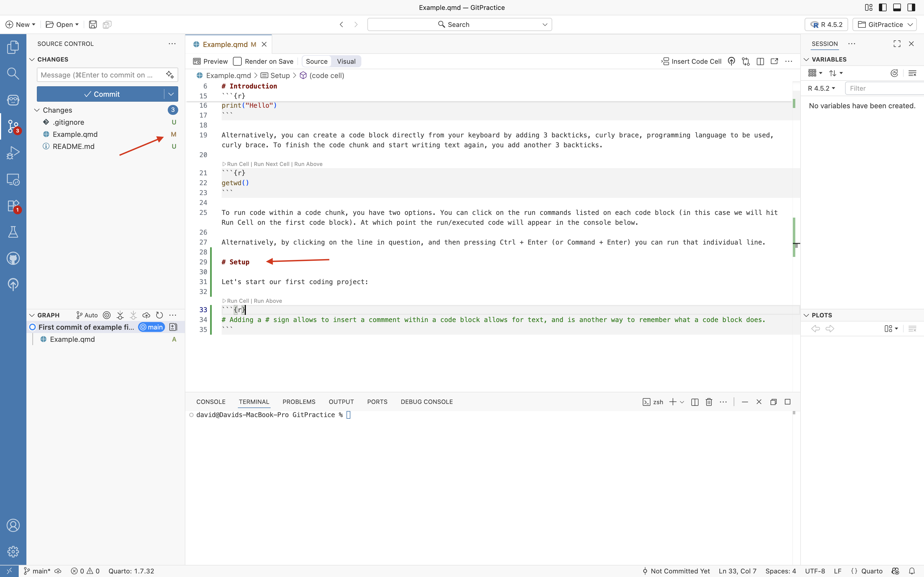Switch to the CONSOLE panel tab
This screenshot has width=924, height=577.
point(211,402)
